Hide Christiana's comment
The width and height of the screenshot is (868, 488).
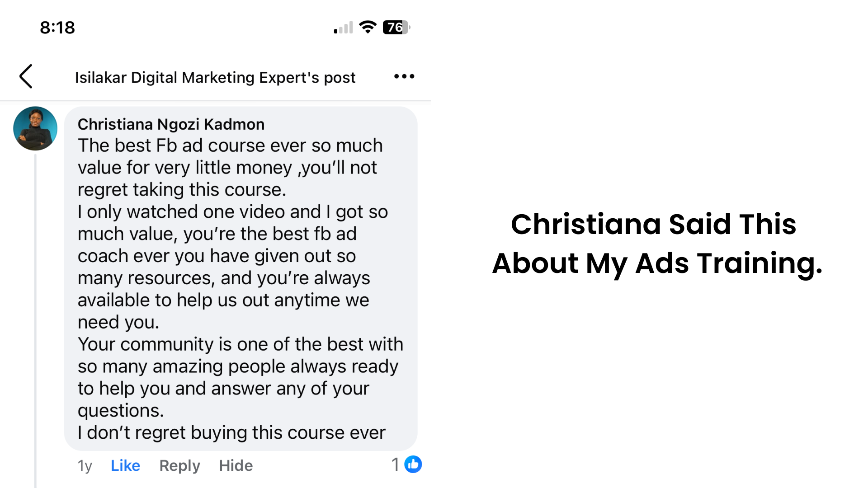click(x=236, y=465)
